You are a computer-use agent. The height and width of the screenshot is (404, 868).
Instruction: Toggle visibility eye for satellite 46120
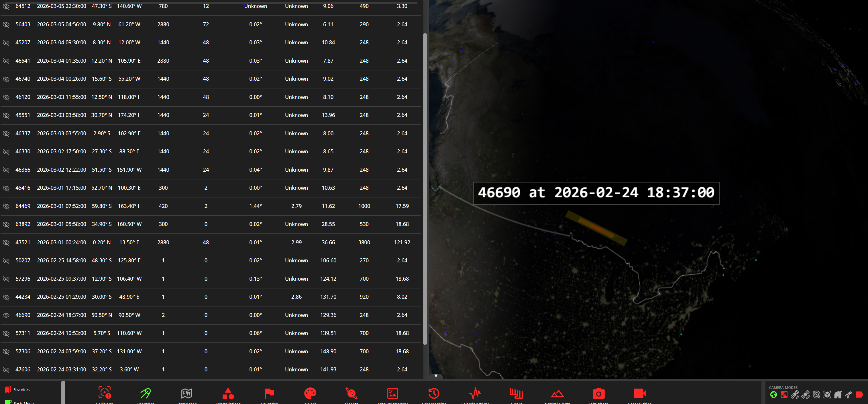pyautogui.click(x=6, y=97)
